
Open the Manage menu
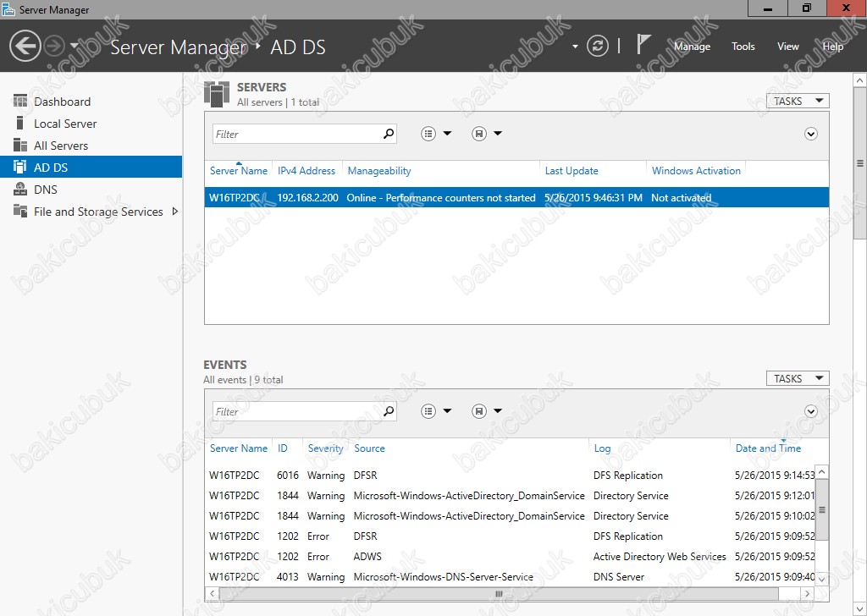[x=692, y=47]
